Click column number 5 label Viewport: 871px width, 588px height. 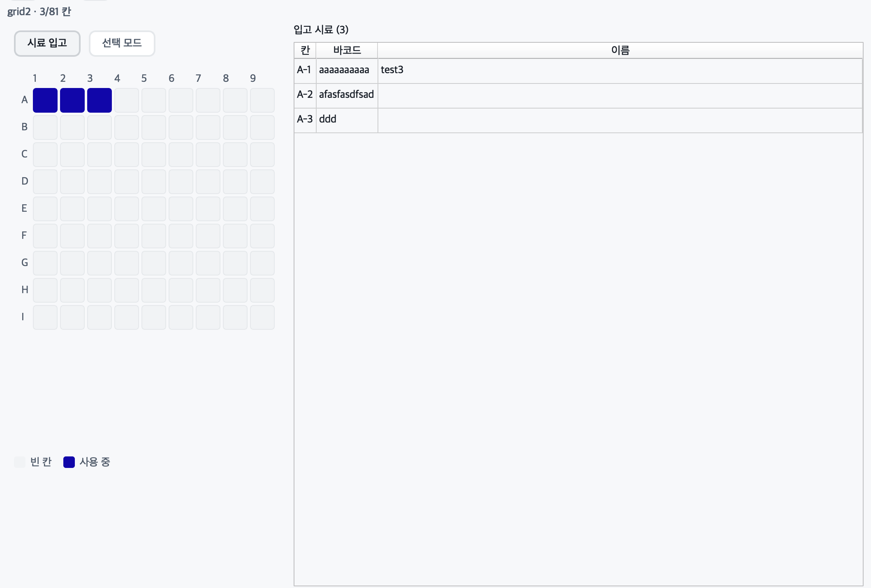click(144, 79)
